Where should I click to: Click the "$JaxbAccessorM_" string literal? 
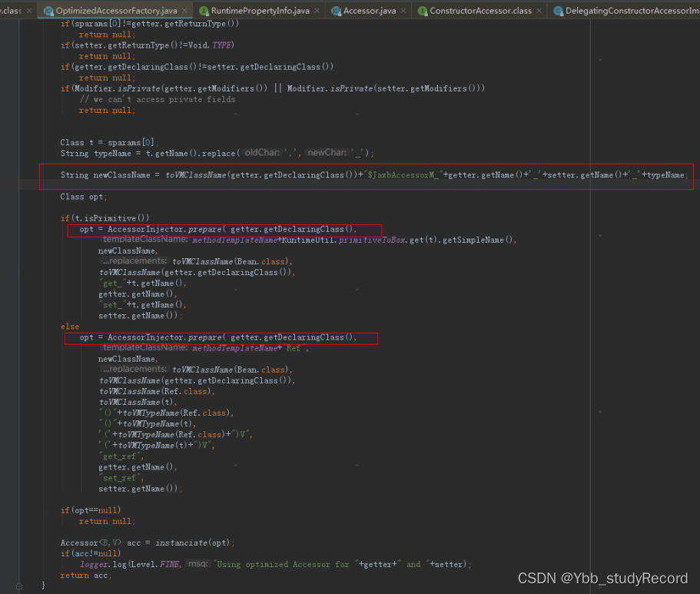tap(403, 175)
